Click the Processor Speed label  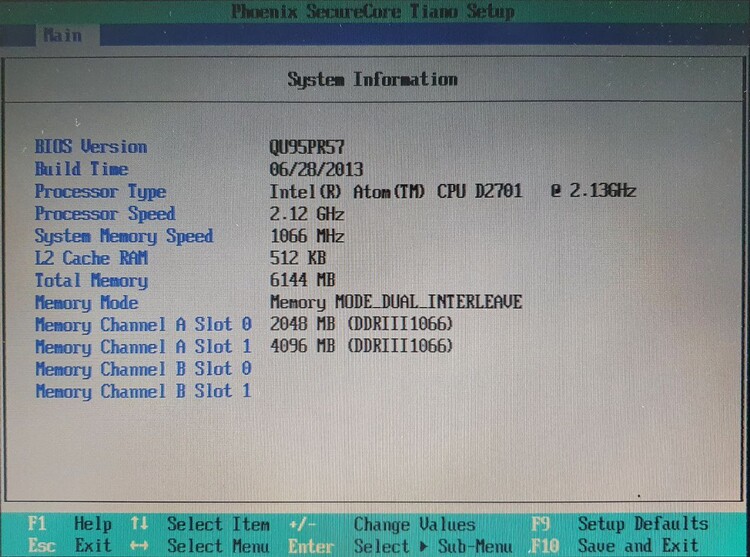(x=105, y=214)
